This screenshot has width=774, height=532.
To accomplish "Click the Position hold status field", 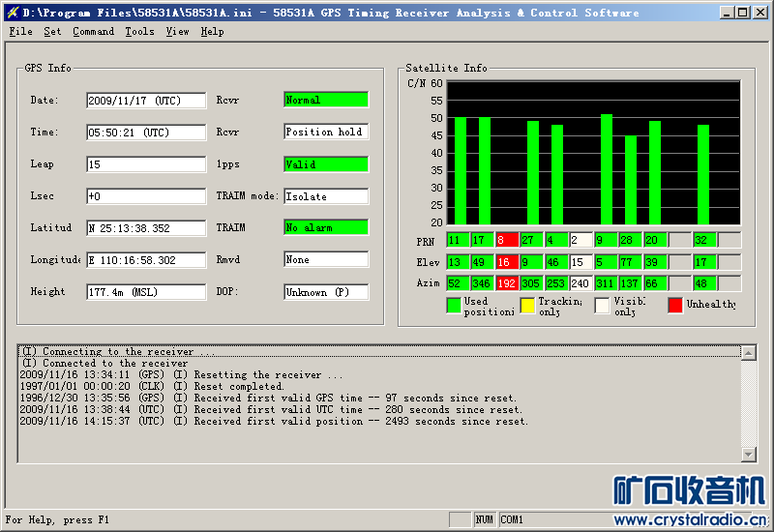I will click(x=326, y=132).
